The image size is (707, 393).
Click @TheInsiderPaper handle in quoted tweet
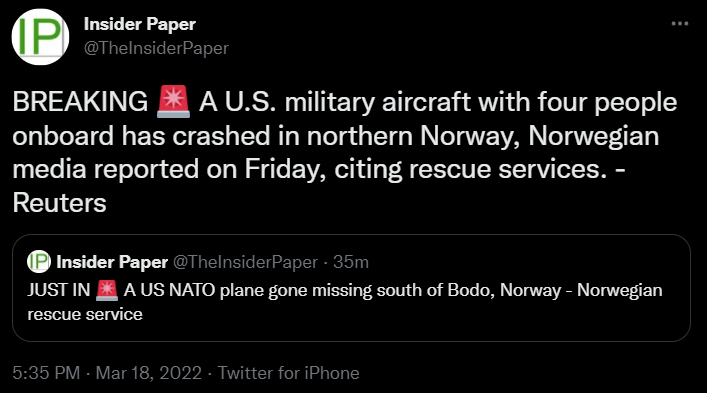tap(246, 262)
